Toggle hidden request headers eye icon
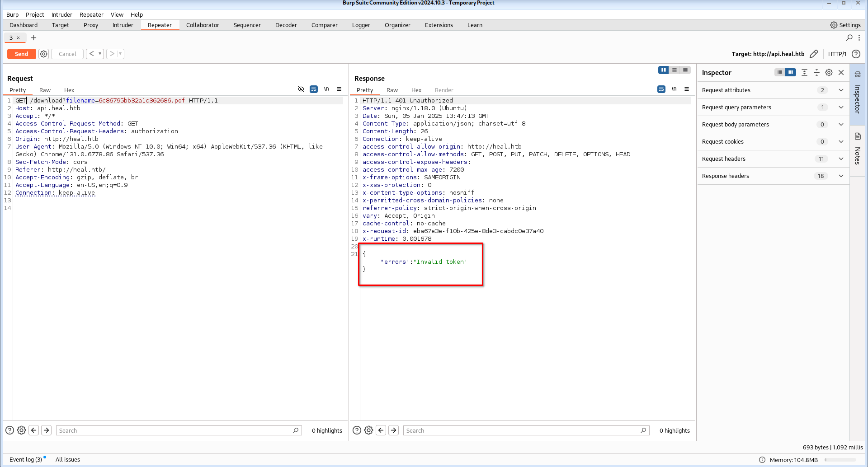 tap(301, 89)
